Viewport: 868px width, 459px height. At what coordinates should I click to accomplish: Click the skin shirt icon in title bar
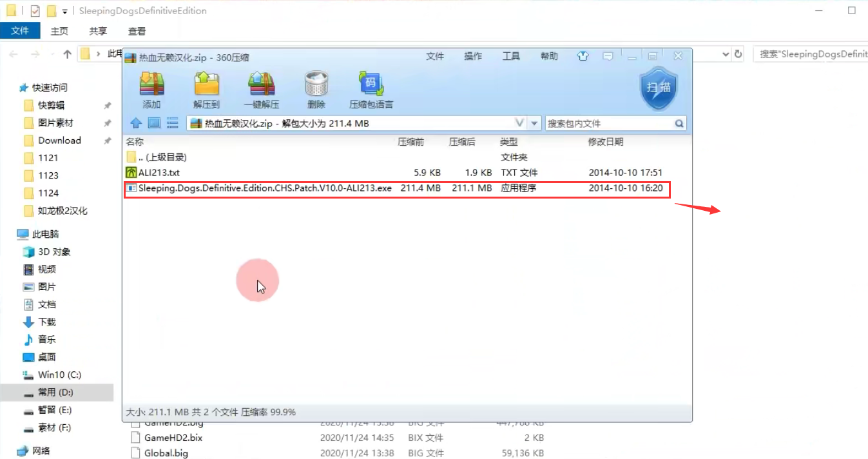tap(583, 56)
